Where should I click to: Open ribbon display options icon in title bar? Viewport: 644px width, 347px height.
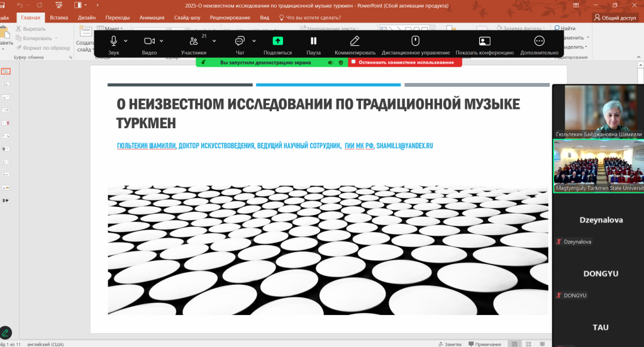(576, 5)
